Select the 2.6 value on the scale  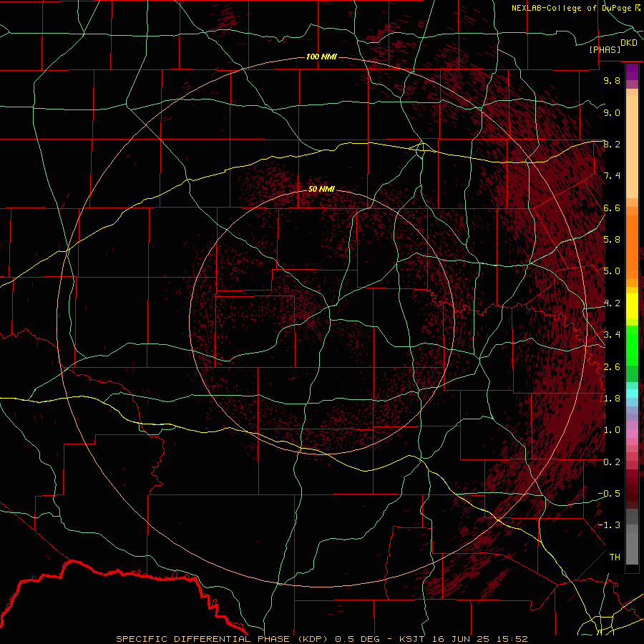tap(612, 367)
